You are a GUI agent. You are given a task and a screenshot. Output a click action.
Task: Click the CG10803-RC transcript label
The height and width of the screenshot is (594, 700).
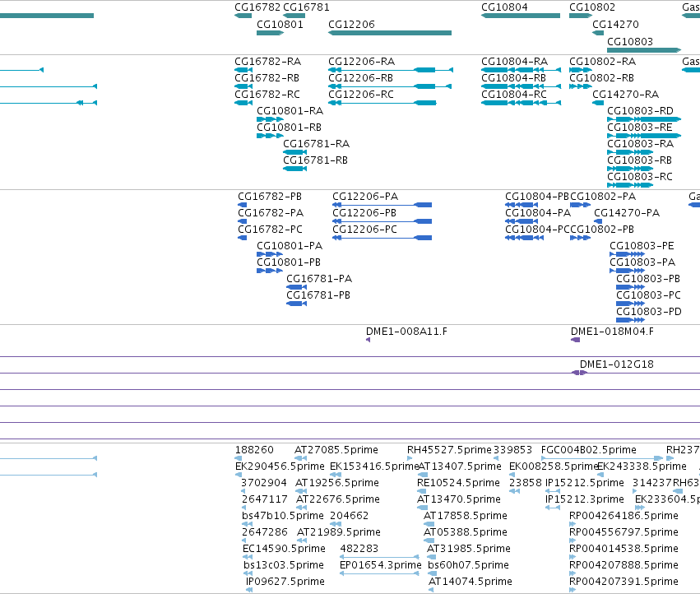tap(640, 176)
